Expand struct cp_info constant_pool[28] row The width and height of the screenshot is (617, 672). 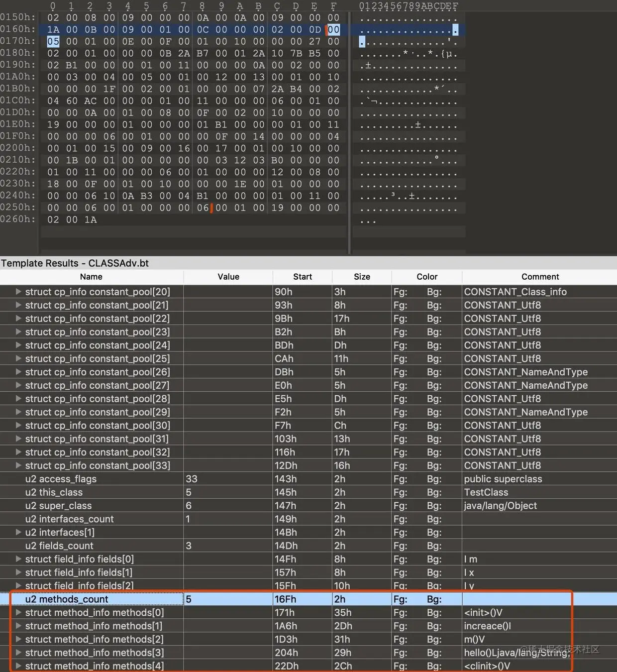click(18, 399)
